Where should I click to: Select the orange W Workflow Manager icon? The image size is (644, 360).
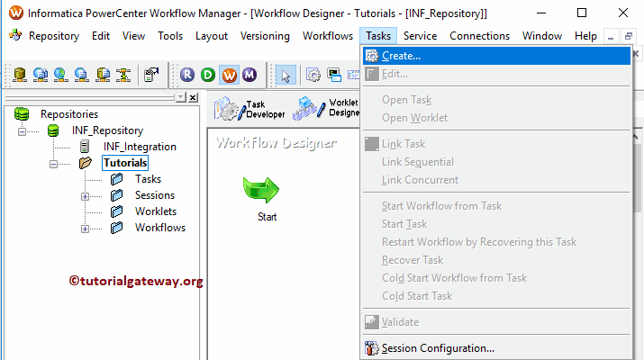pos(229,75)
